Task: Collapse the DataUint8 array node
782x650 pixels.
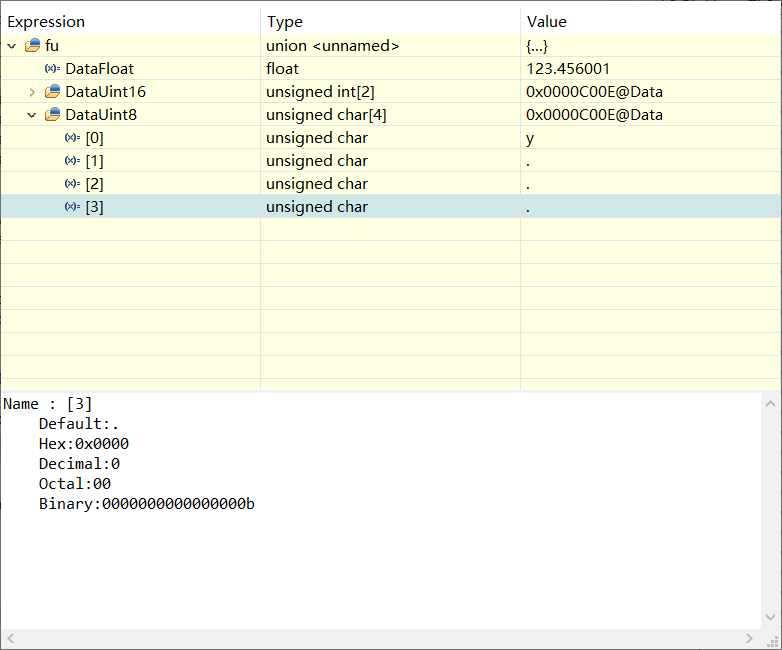Action: point(32,115)
